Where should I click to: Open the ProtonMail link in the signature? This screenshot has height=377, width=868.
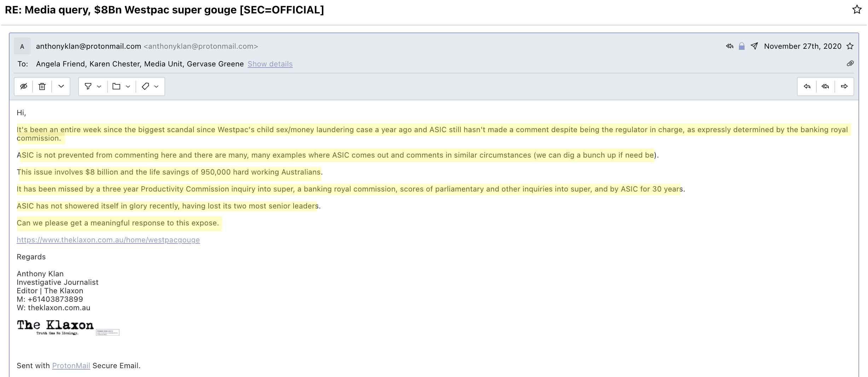[71, 366]
